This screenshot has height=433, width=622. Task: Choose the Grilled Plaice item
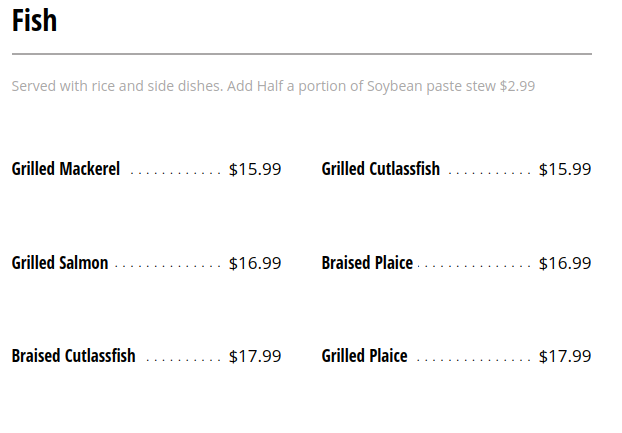point(364,356)
